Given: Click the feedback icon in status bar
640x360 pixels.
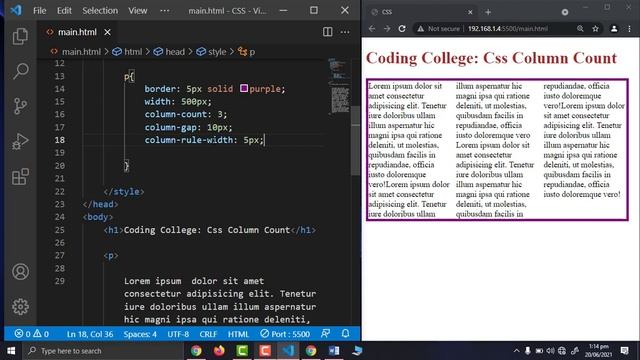Looking at the screenshot, I should tap(325, 333).
